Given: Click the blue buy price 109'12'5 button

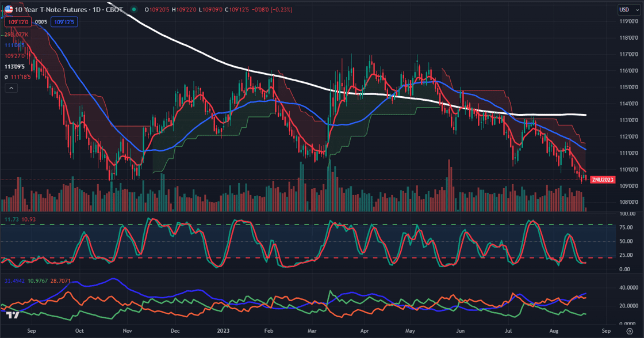Looking at the screenshot, I should 64,22.
